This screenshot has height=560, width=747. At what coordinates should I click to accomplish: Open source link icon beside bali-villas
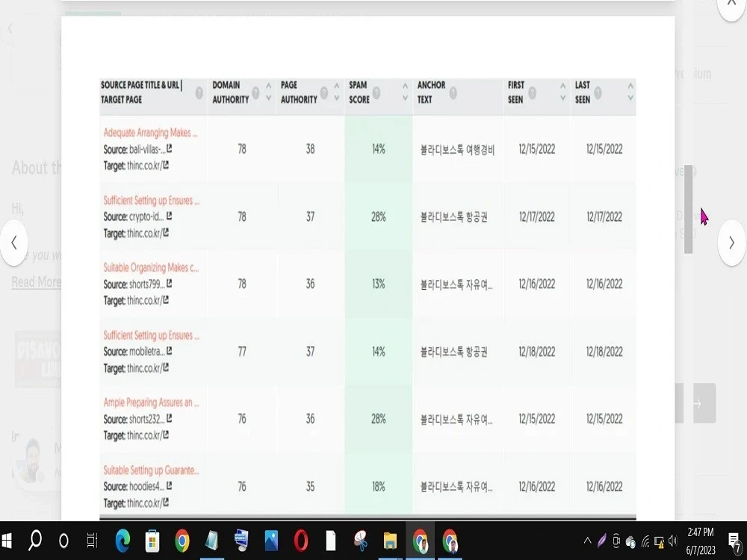(x=169, y=149)
